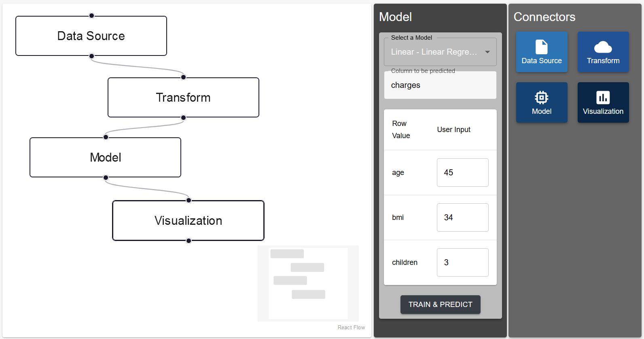Select the Visualization node on canvas
The height and width of the screenshot is (339, 644).
[x=188, y=221]
